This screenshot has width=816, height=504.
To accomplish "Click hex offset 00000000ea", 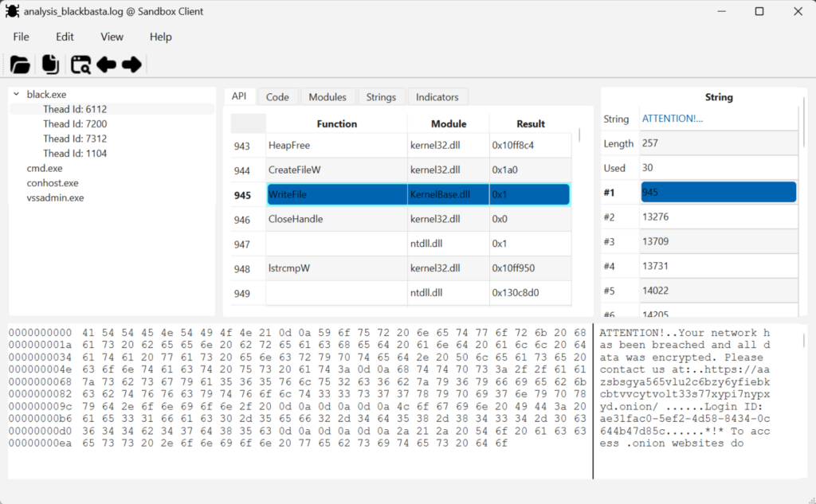I will click(40, 443).
